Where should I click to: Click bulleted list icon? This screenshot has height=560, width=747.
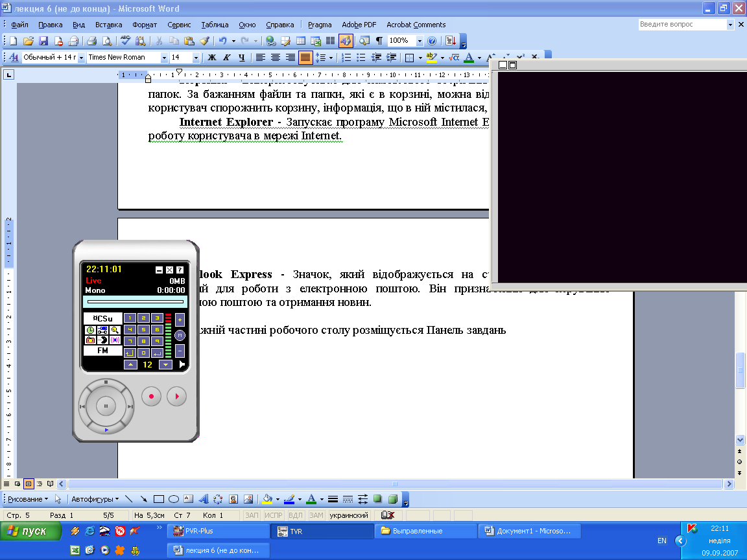pos(361,58)
